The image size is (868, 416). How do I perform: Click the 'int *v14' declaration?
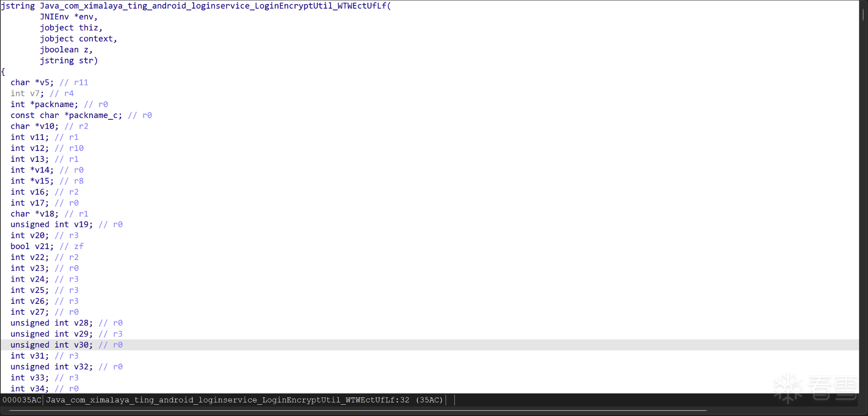click(32, 170)
